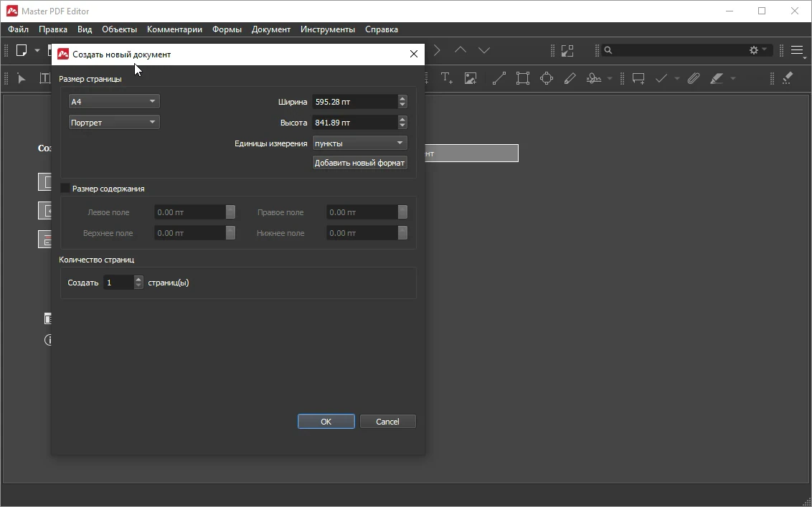Click the page count field showing 1
Image resolution: width=812 pixels, height=507 pixels.
(x=118, y=283)
